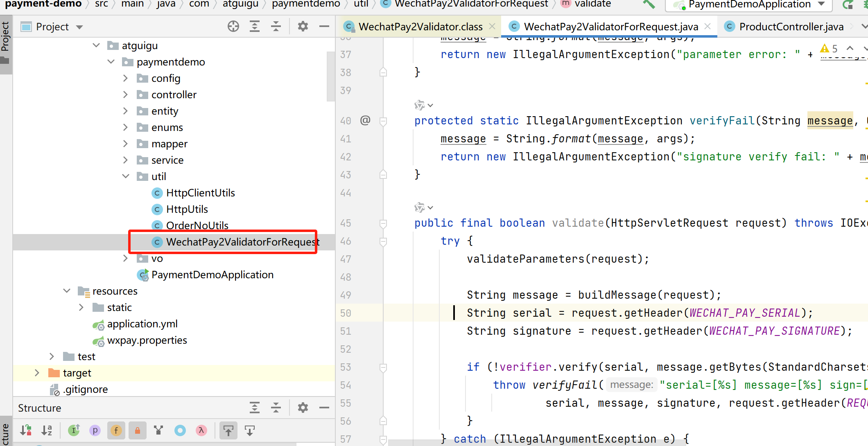This screenshot has height=446, width=868.
Task: Toggle Show Properties filter in Structure
Action: (x=95, y=430)
